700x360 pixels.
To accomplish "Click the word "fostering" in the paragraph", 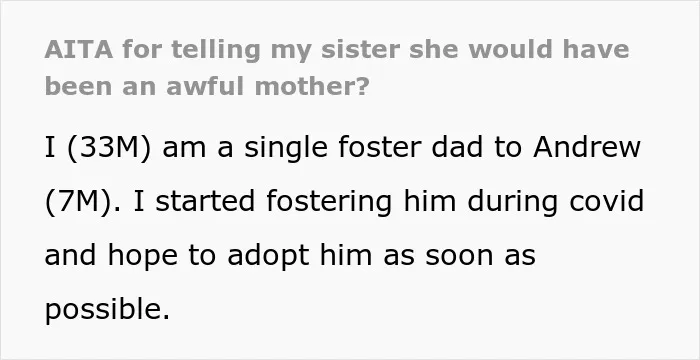I will click(x=329, y=202).
